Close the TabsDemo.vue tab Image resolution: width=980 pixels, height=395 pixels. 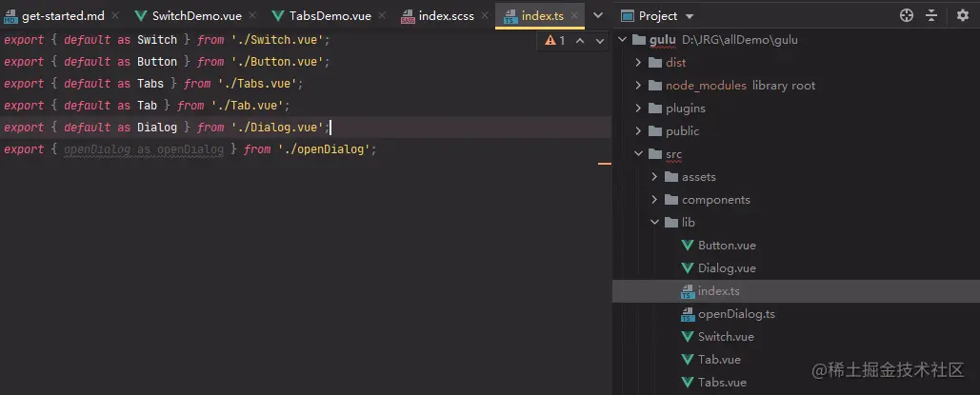pyautogui.click(x=383, y=15)
